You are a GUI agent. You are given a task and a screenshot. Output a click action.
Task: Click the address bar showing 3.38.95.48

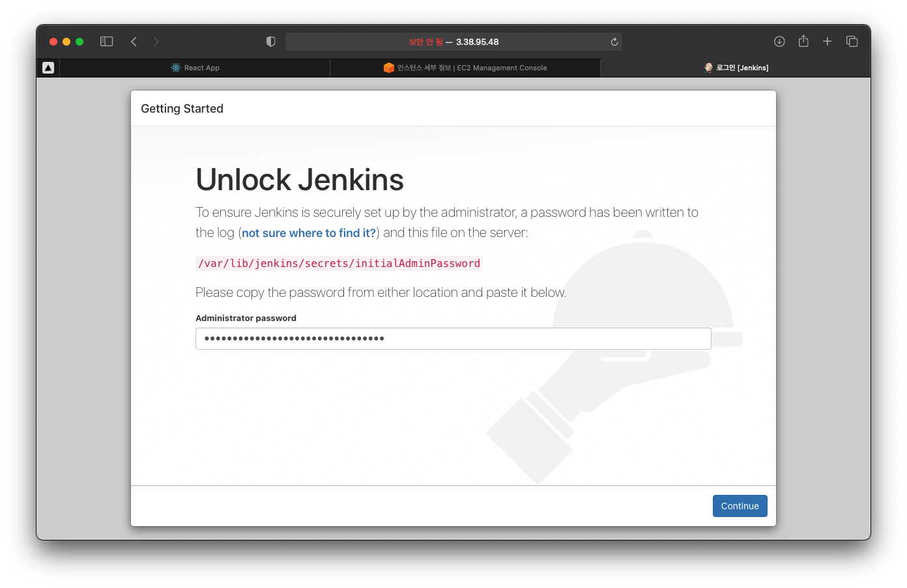(x=453, y=42)
